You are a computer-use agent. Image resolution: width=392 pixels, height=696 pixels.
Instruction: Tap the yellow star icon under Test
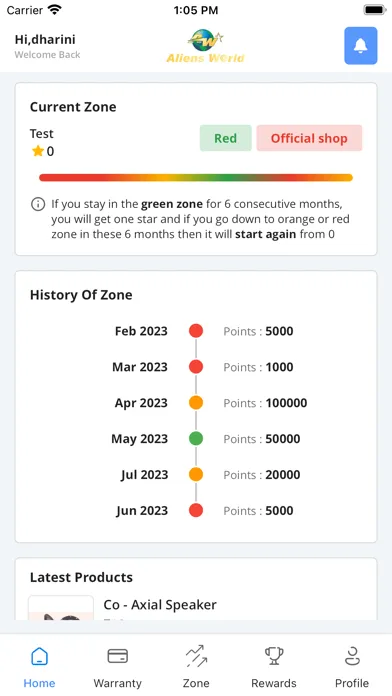(x=38, y=151)
